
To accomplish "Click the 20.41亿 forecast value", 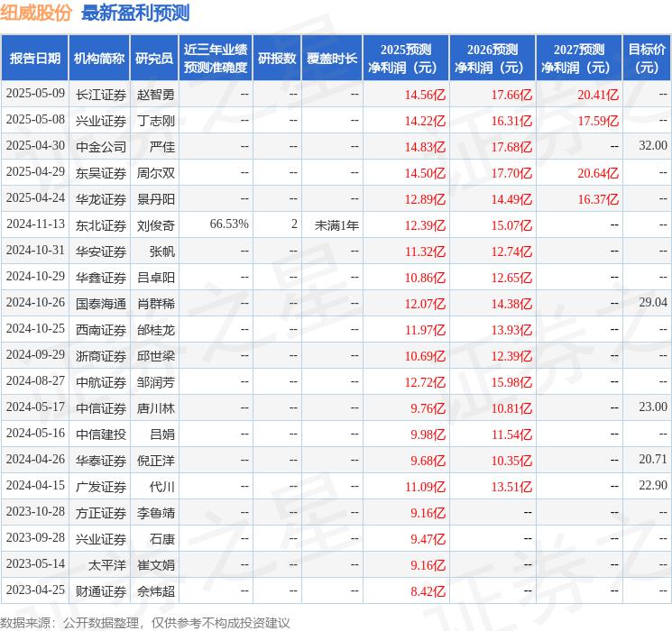I will (598, 95).
